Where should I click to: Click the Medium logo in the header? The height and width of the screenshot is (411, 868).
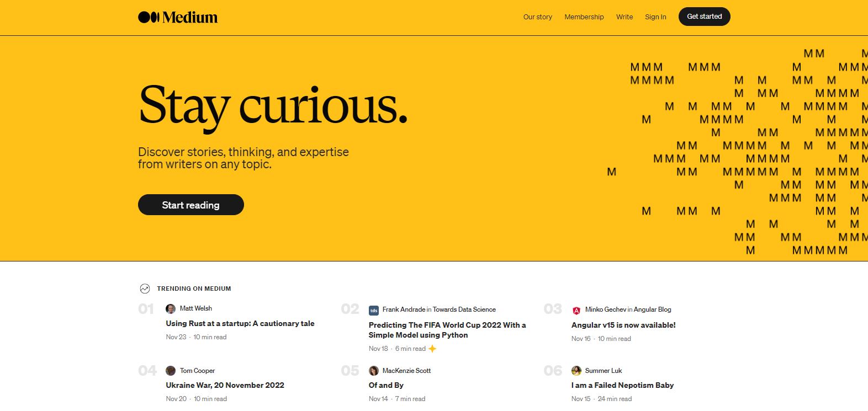pos(178,17)
